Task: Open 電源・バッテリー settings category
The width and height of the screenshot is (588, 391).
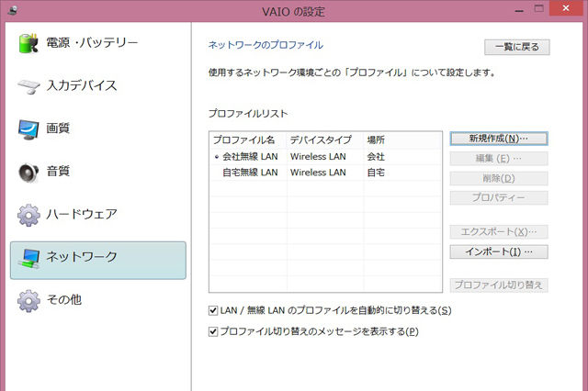Action: click(x=97, y=43)
